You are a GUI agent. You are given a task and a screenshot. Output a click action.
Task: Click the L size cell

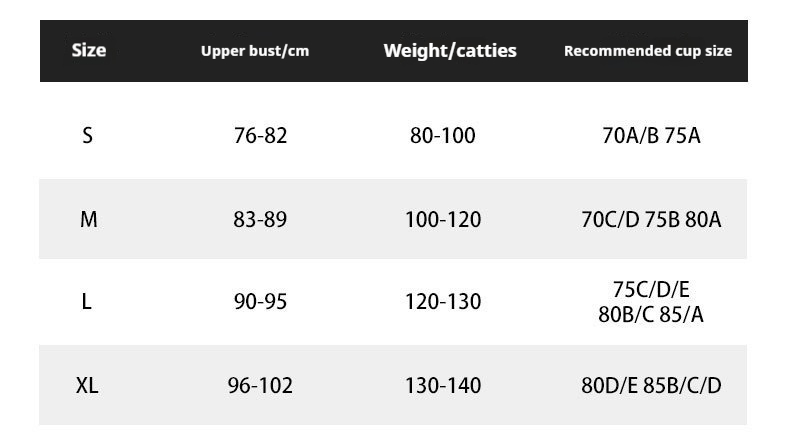coord(87,302)
